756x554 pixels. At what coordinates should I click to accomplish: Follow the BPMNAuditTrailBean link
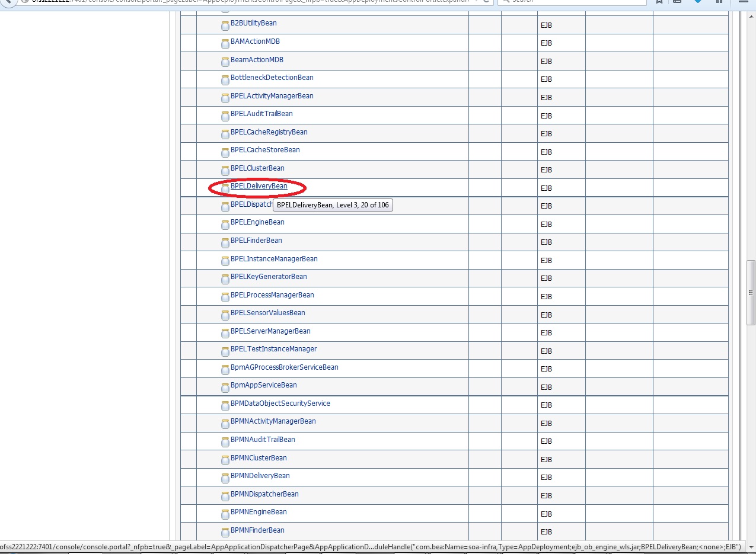[263, 440]
